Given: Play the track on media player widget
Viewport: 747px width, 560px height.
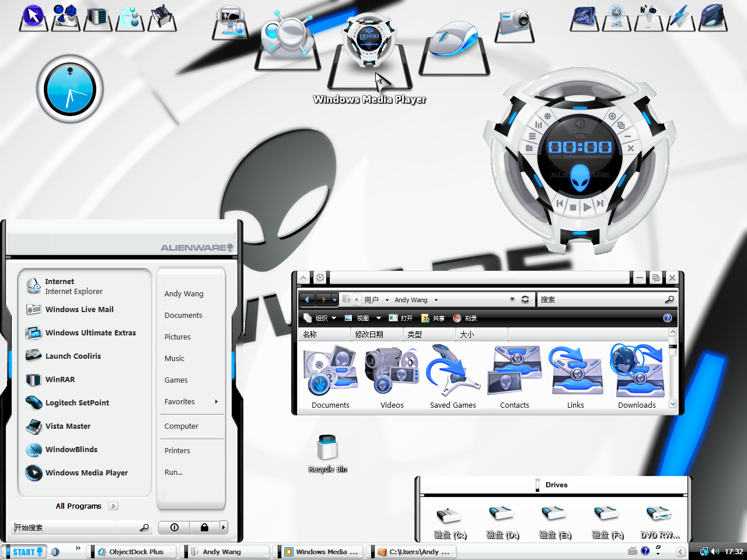Looking at the screenshot, I should 587,206.
